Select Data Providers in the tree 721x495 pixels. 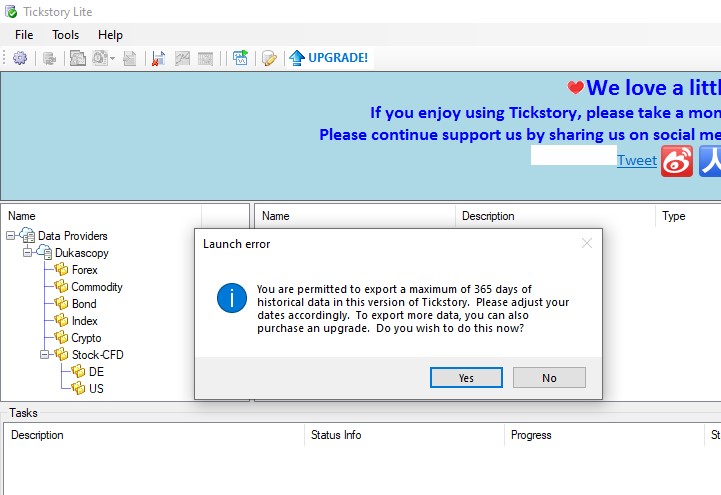[x=73, y=236]
